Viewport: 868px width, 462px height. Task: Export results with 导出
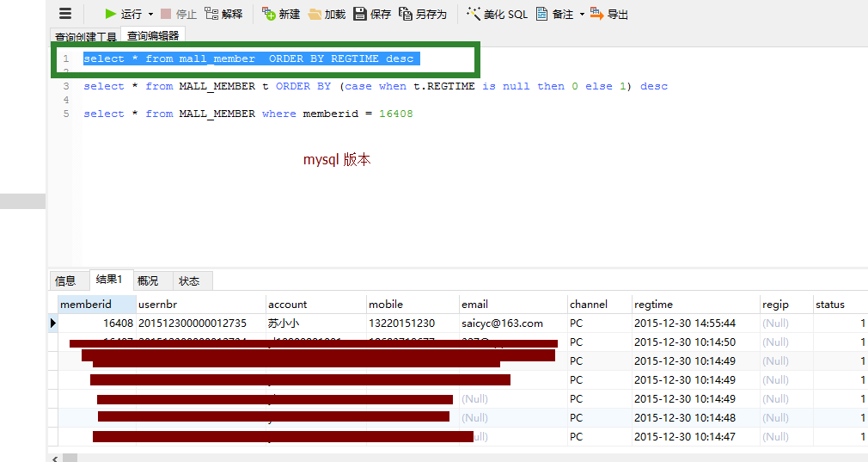click(609, 14)
